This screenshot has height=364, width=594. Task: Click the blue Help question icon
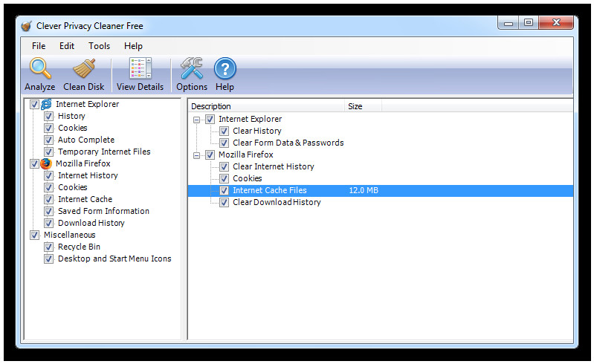tap(225, 68)
